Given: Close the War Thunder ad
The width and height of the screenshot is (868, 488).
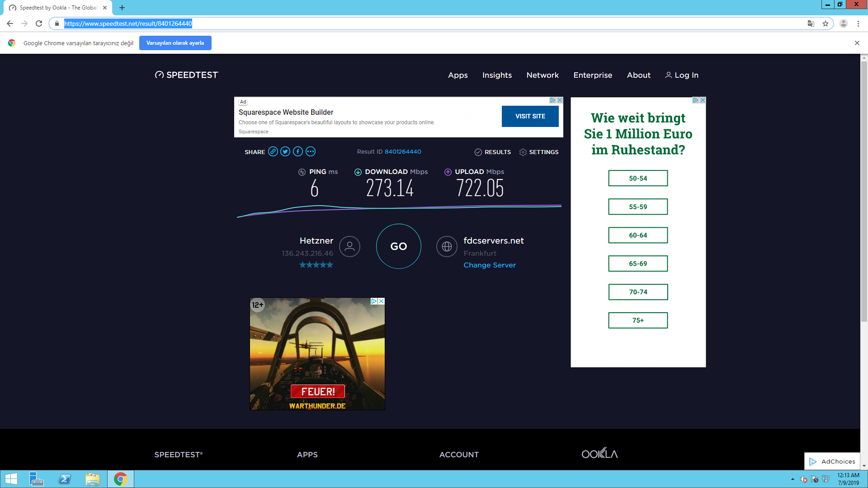Looking at the screenshot, I should point(382,301).
